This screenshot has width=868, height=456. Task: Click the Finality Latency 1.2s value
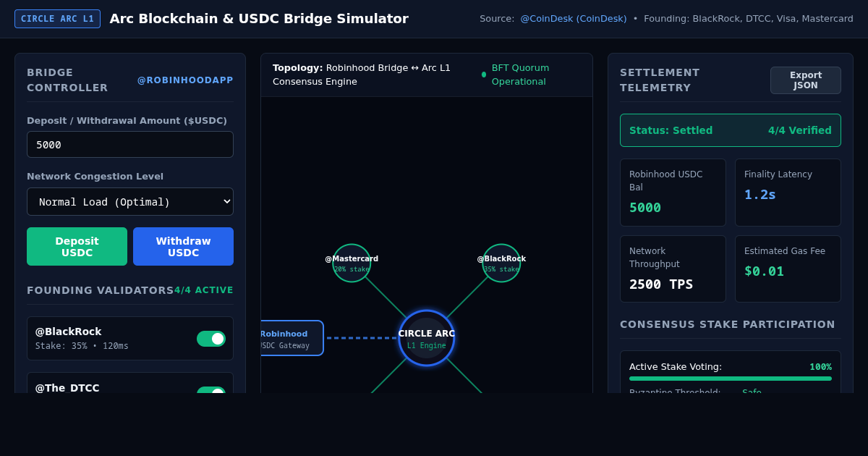click(760, 195)
